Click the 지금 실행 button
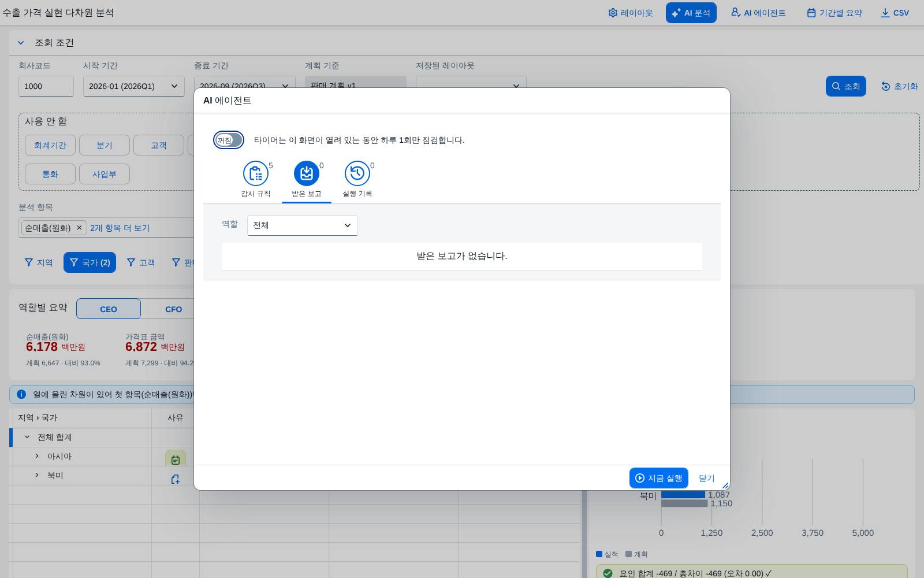 (658, 478)
